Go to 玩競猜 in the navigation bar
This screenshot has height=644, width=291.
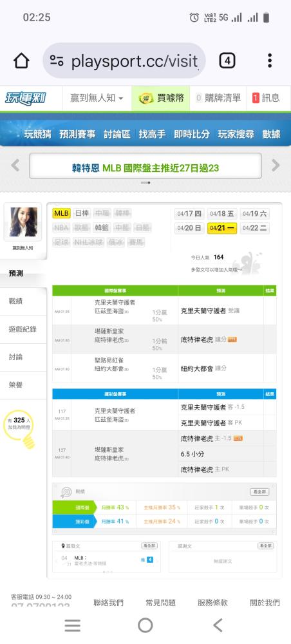pyautogui.click(x=37, y=135)
